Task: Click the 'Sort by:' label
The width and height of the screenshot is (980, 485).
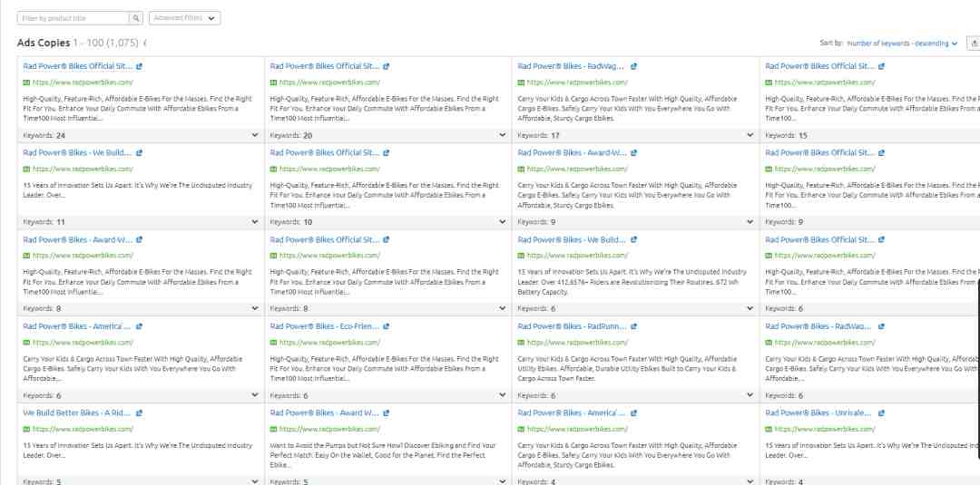Action: click(831, 44)
